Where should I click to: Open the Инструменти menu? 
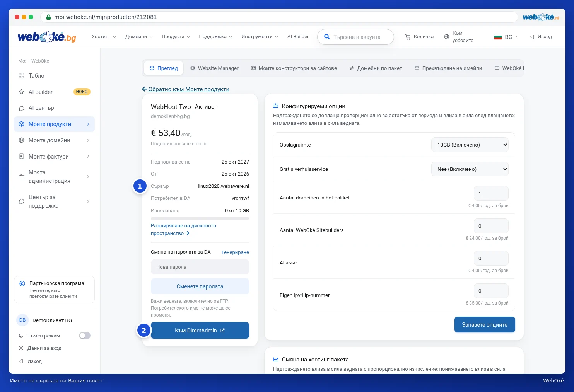coord(260,37)
